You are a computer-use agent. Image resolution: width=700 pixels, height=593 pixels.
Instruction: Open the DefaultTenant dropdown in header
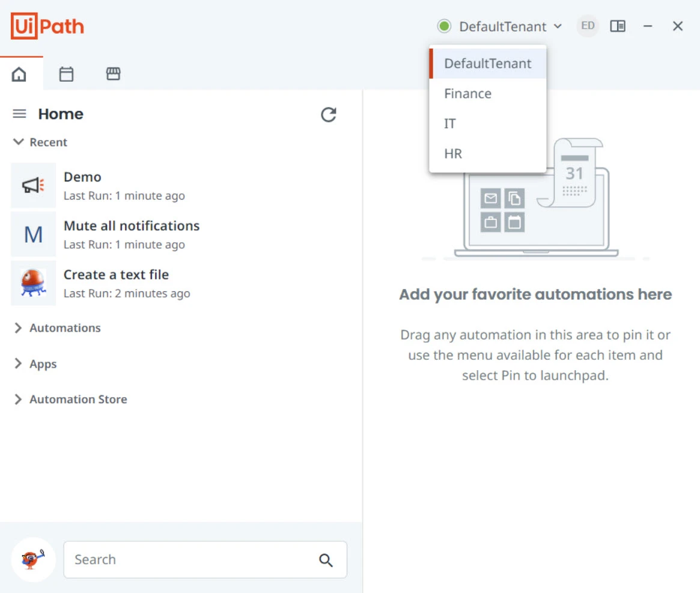pyautogui.click(x=510, y=27)
